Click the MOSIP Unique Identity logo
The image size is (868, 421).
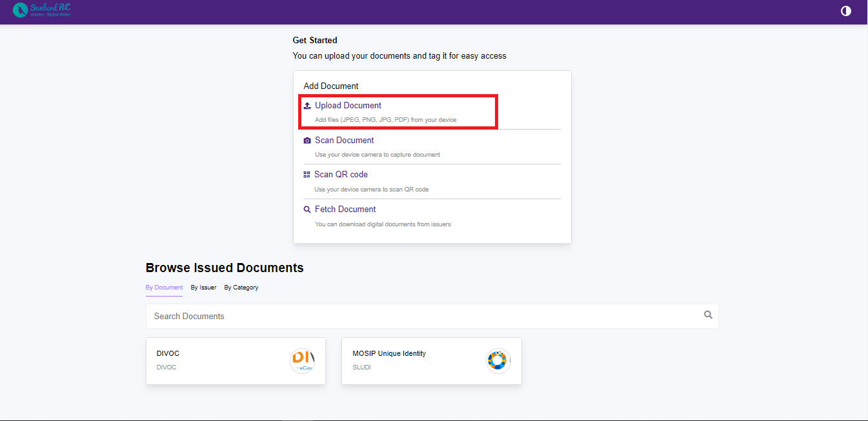498,361
